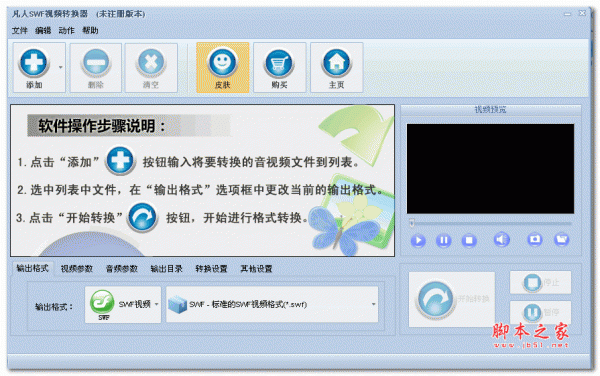Open the 帮助 menu
Image resolution: width=600 pixels, height=376 pixels.
coord(90,30)
